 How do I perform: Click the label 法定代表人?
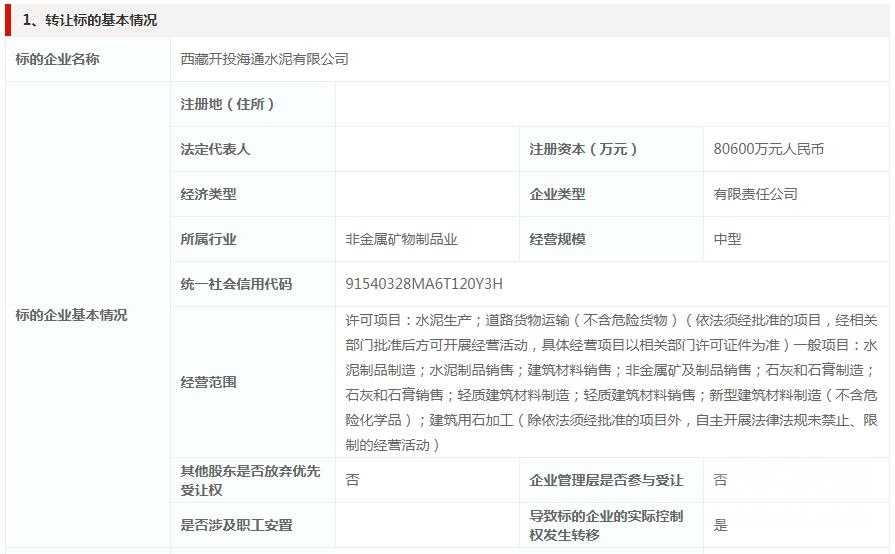[x=215, y=149]
